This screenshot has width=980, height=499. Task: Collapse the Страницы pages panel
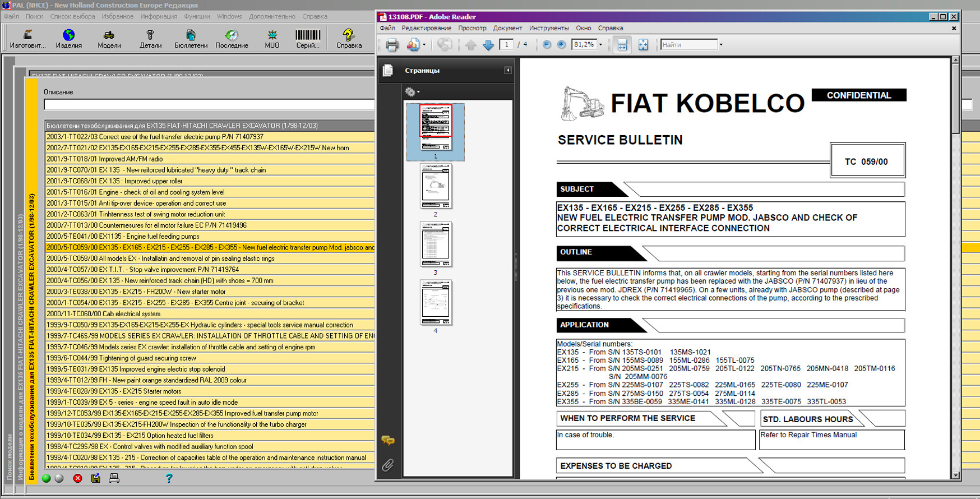pyautogui.click(x=507, y=71)
